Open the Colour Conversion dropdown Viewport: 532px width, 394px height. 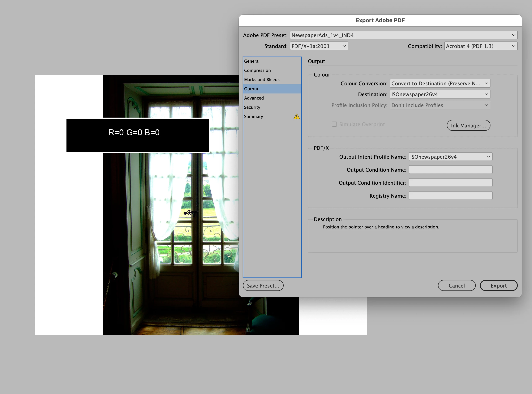(440, 83)
